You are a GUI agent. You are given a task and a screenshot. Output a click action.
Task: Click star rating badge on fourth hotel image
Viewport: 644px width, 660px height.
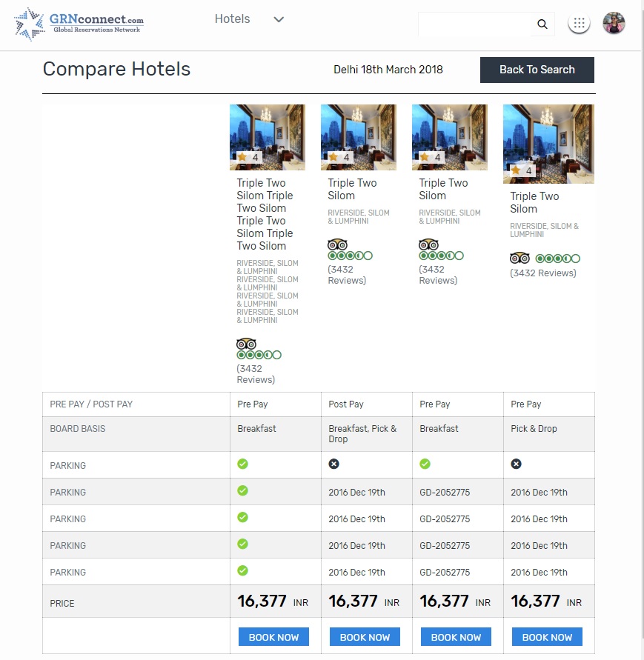point(522,170)
